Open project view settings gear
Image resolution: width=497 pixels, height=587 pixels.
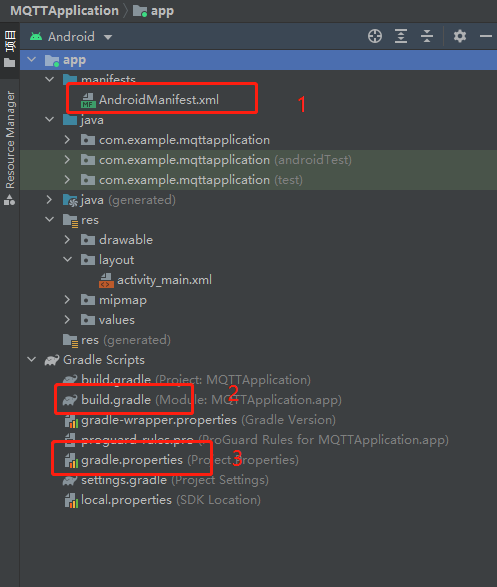click(460, 36)
